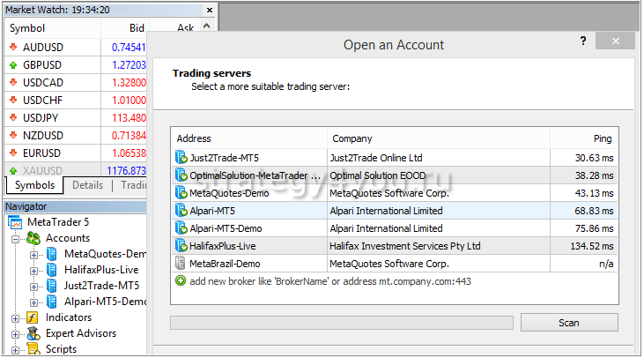
Task: Expand the Just2Trade-MT5 account node
Action: pos(34,286)
